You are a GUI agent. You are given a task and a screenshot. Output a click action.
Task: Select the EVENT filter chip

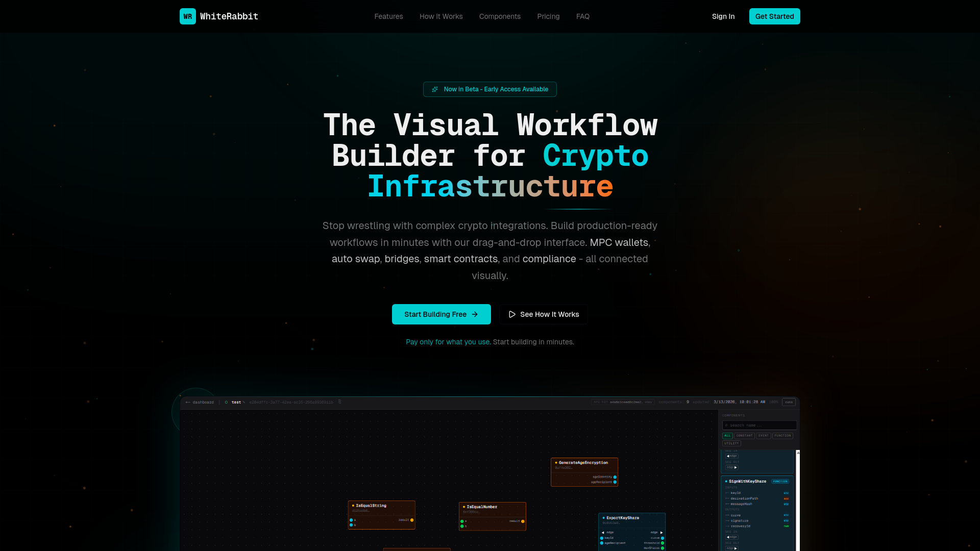pyautogui.click(x=764, y=436)
